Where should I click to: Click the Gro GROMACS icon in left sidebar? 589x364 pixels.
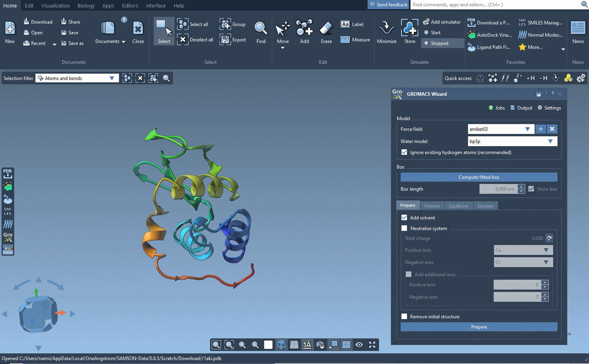(x=8, y=237)
